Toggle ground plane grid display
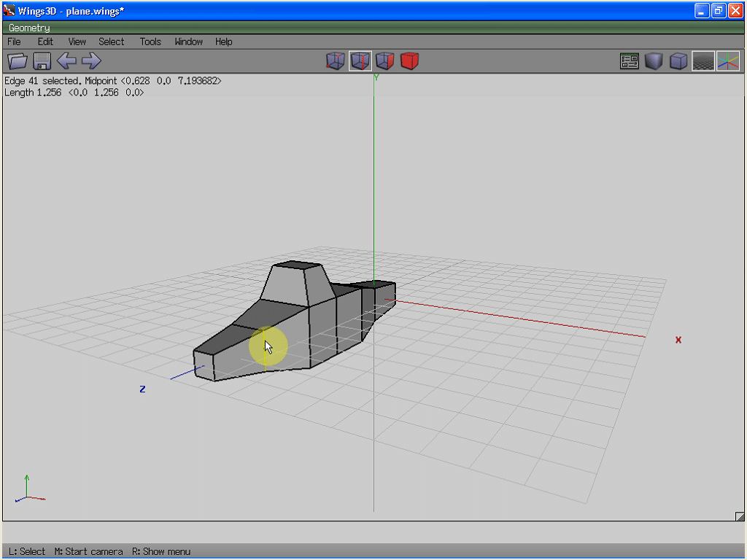 click(703, 61)
